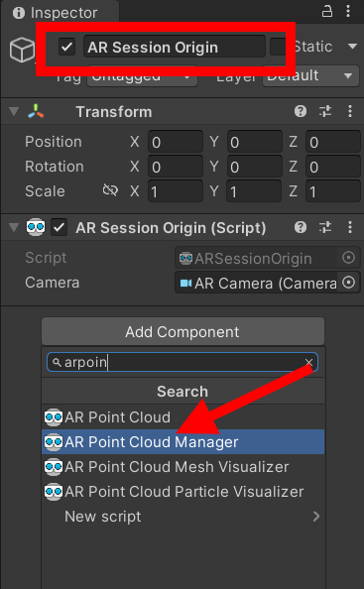Select AR Point Cloud Particle Visualizer

[182, 492]
